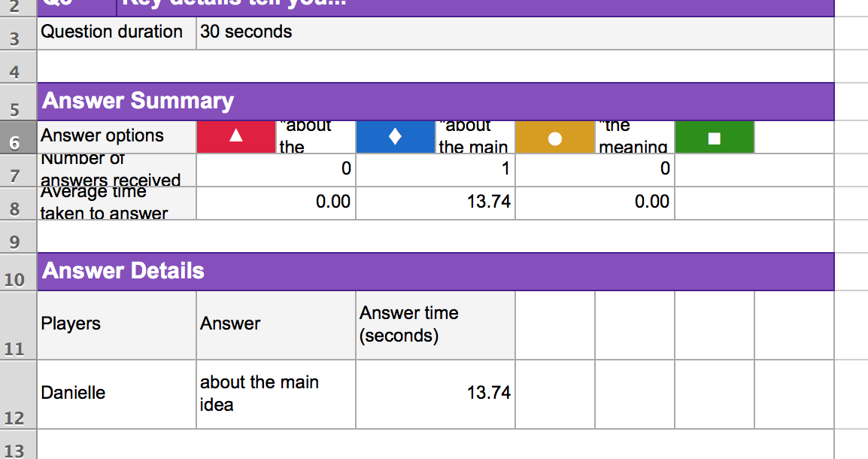Click the Answer Summary header bar
The image size is (868, 459).
436,102
